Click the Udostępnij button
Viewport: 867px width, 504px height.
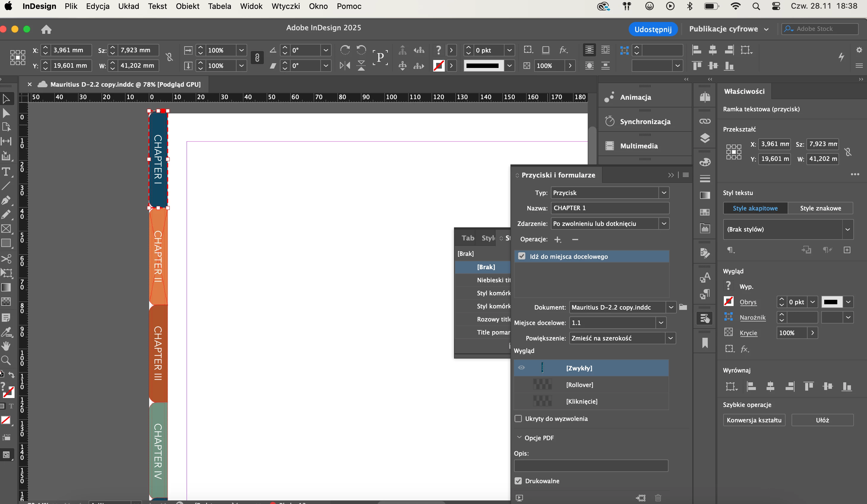tap(653, 29)
